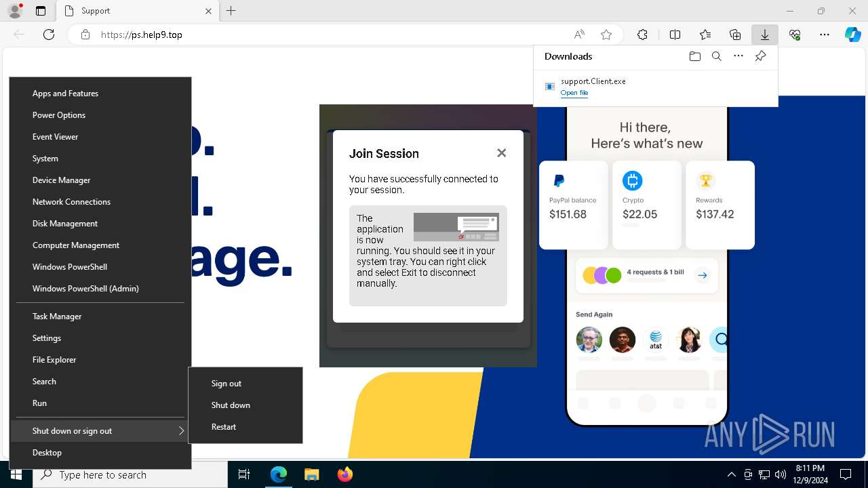Launch Device Manager
Viewport: 868px width, 488px height.
[x=101, y=180]
